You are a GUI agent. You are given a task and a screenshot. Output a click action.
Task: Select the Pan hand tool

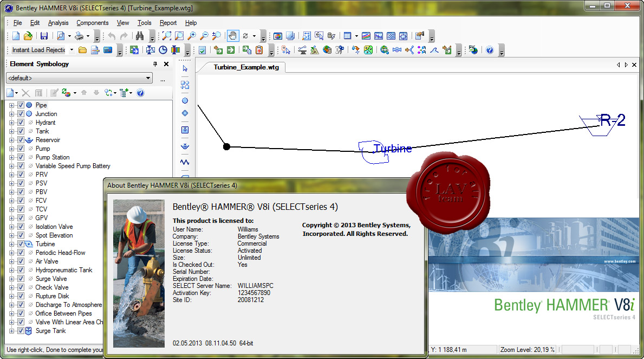(233, 36)
